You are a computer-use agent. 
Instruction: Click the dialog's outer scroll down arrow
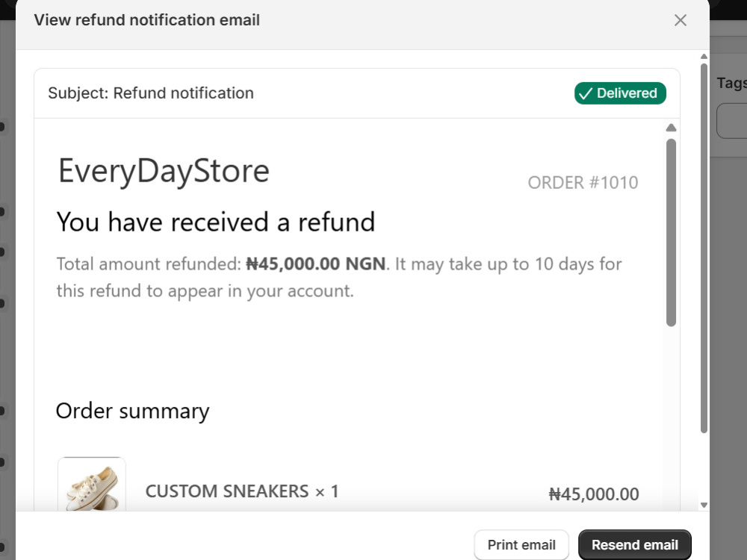pyautogui.click(x=704, y=505)
